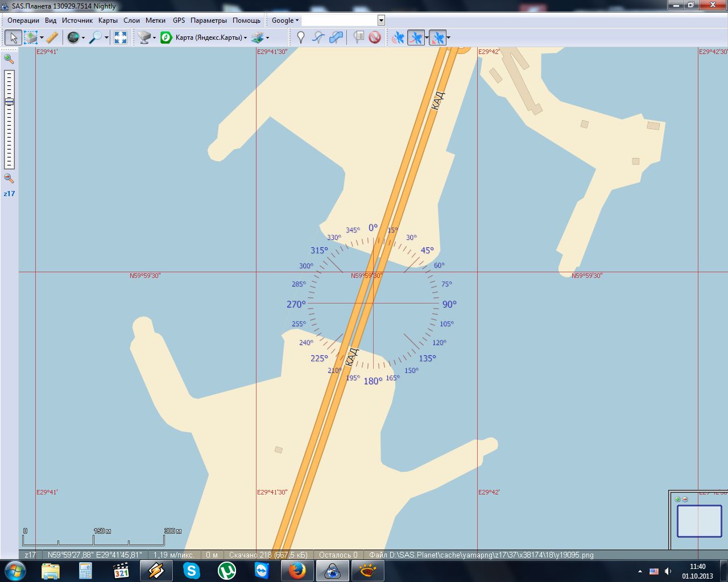Screen dimensions: 728x582
Task: Toggle hide all placemarks red icon
Action: pyautogui.click(x=375, y=38)
